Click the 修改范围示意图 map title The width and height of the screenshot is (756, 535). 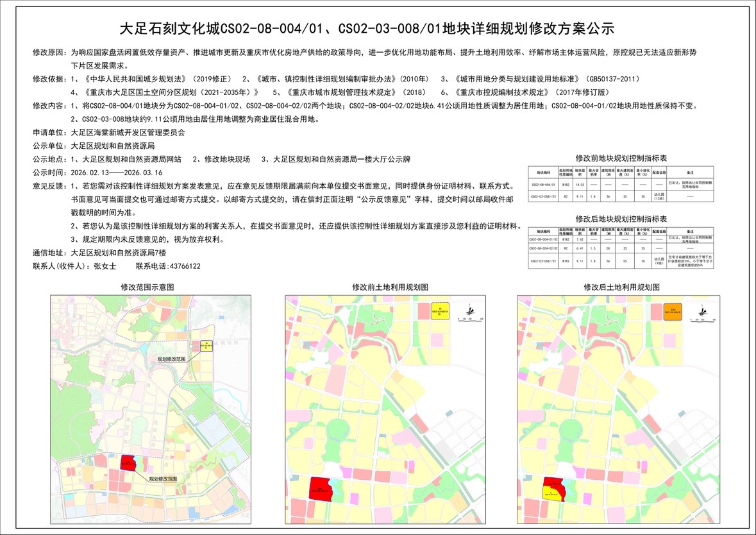147,287
